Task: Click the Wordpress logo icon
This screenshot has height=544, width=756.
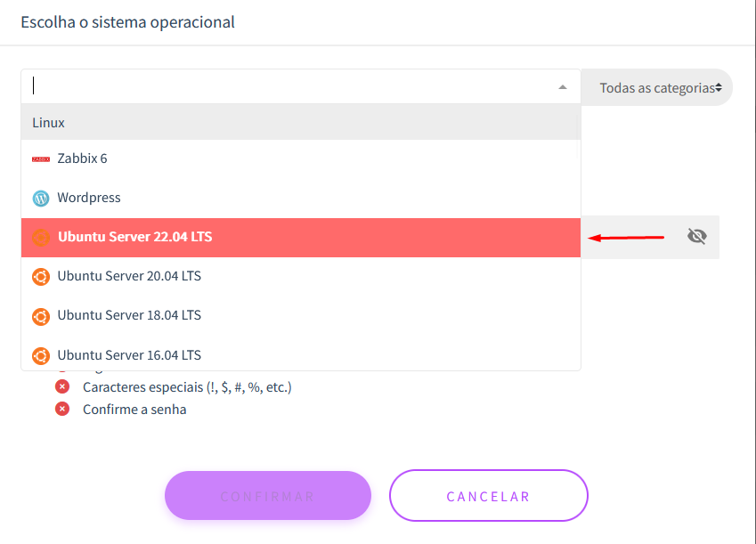Action: (x=41, y=199)
